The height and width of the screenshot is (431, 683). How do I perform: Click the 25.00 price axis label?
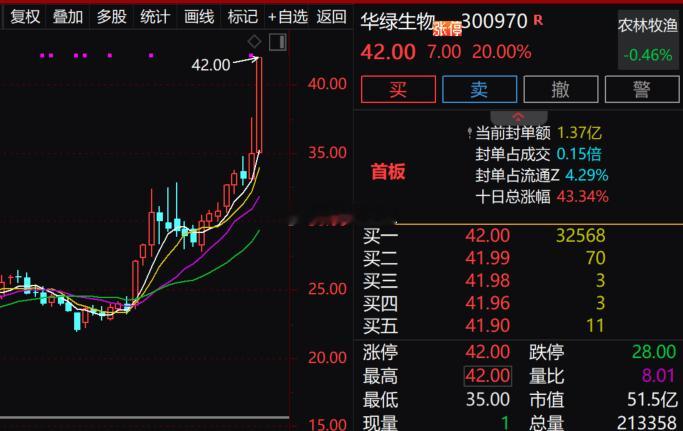[328, 288]
